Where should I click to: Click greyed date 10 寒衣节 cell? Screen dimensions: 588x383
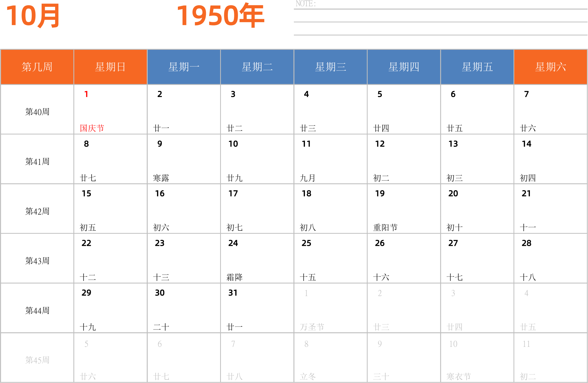pos(477,358)
